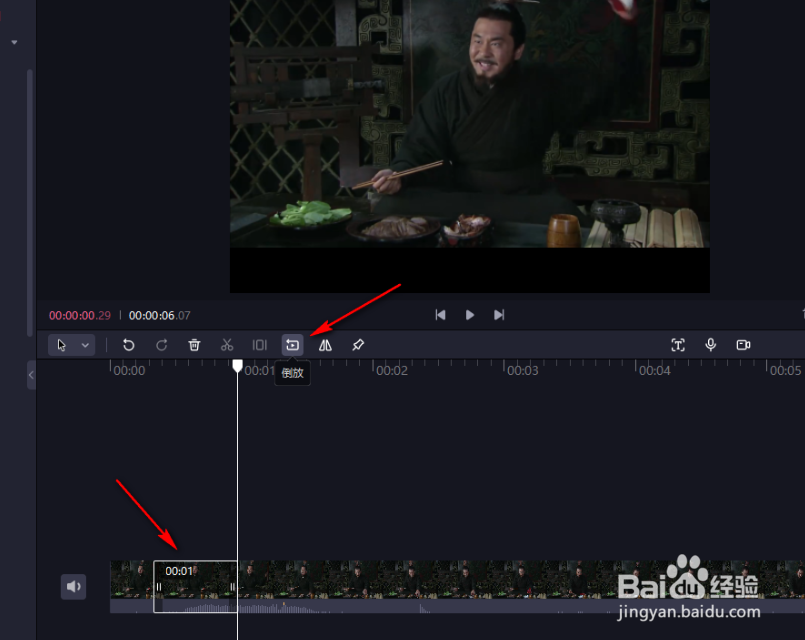This screenshot has height=640, width=805.
Task: Click the current time 00:00:00.29 display
Action: click(x=80, y=316)
